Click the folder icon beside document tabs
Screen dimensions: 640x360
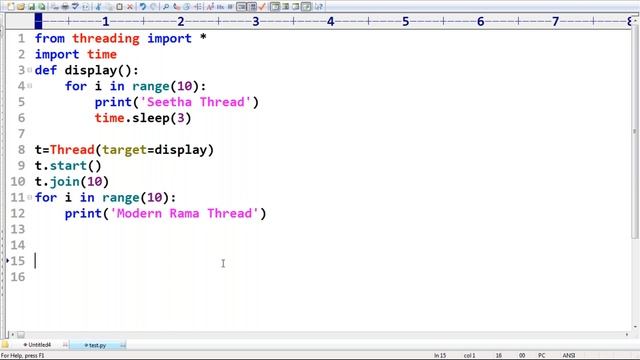pos(5,345)
